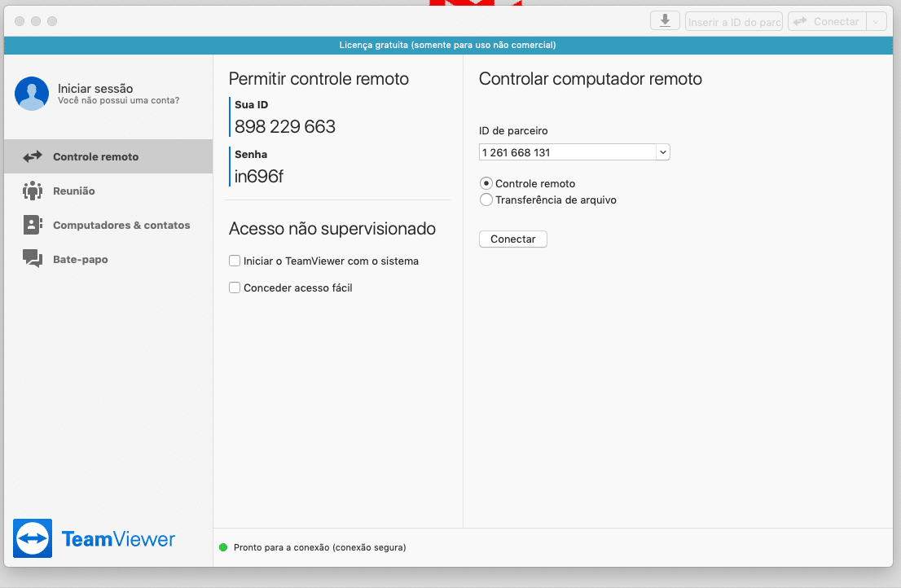Click the Senha value in696f
Image resolution: width=901 pixels, height=588 pixels.
pyautogui.click(x=258, y=176)
